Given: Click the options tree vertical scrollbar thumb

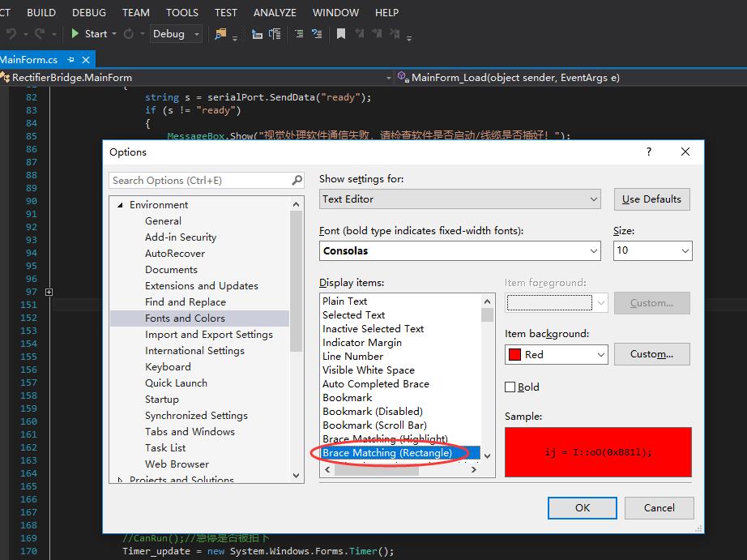Looking at the screenshot, I should pyautogui.click(x=296, y=281).
